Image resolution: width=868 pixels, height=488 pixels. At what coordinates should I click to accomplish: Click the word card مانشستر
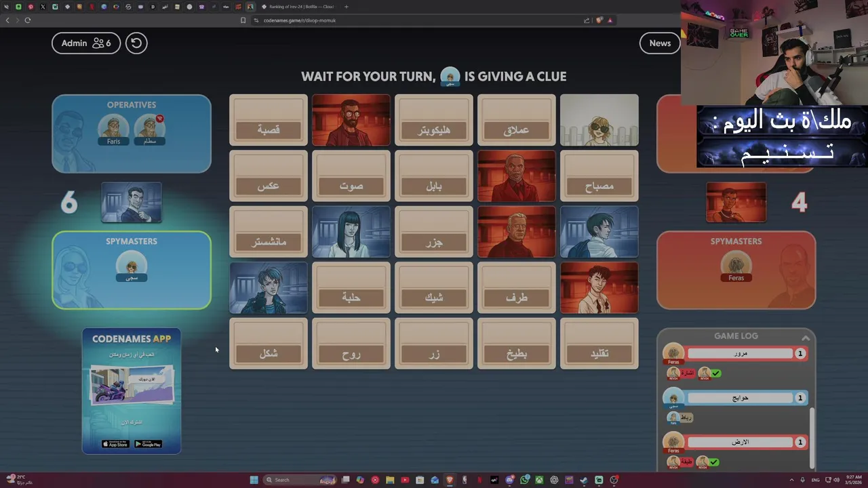(x=269, y=232)
